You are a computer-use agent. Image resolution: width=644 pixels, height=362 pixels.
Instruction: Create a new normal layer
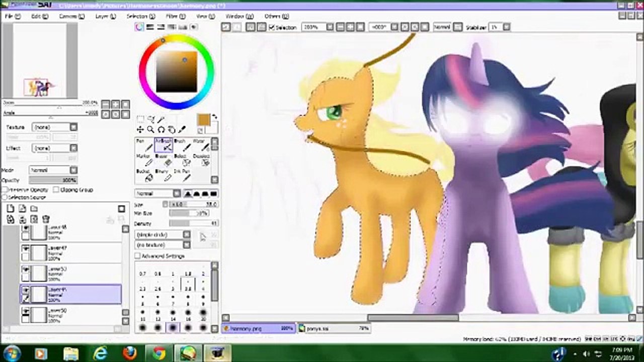pos(11,209)
